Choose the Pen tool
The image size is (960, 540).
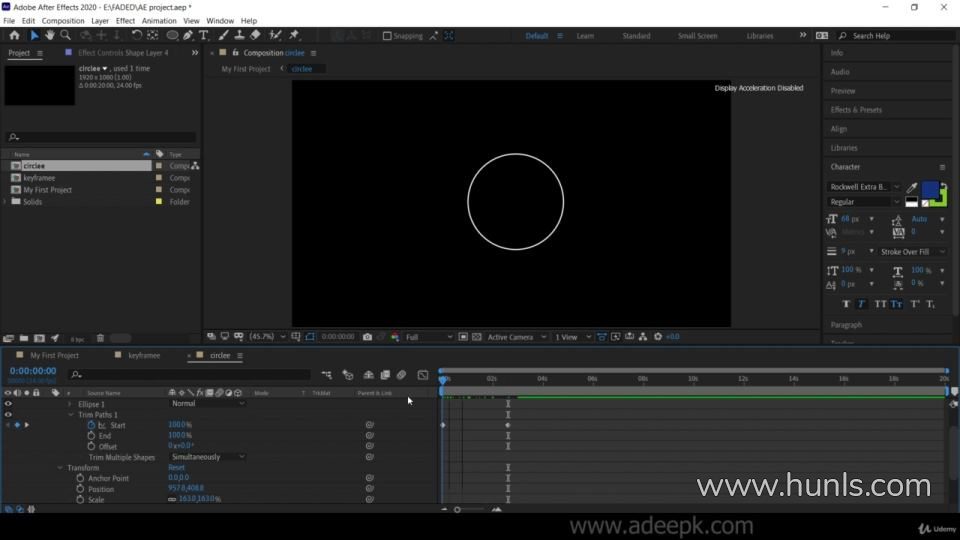click(x=188, y=35)
